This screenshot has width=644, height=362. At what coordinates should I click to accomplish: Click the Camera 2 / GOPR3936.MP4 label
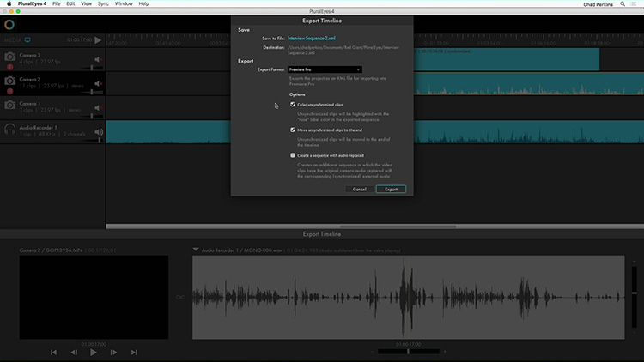pos(51,250)
